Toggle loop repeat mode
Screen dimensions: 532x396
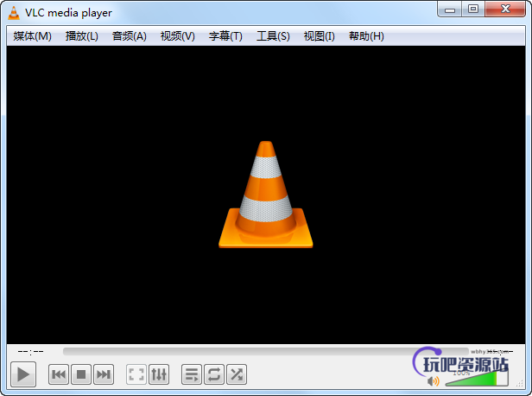pyautogui.click(x=214, y=374)
